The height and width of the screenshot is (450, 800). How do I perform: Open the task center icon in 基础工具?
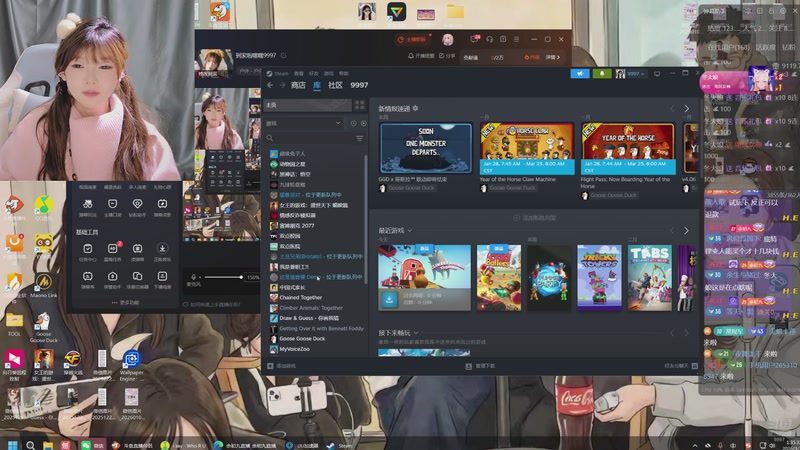pyautogui.click(x=88, y=248)
